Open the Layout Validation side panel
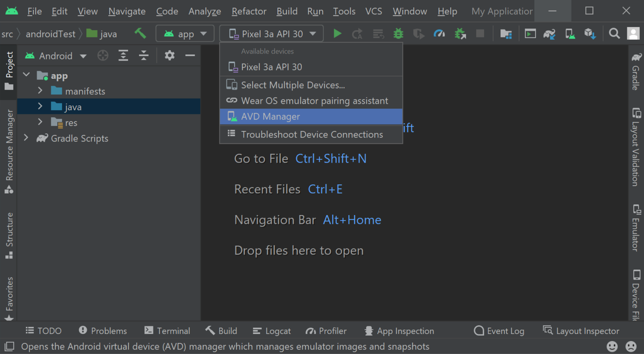 pos(636,147)
